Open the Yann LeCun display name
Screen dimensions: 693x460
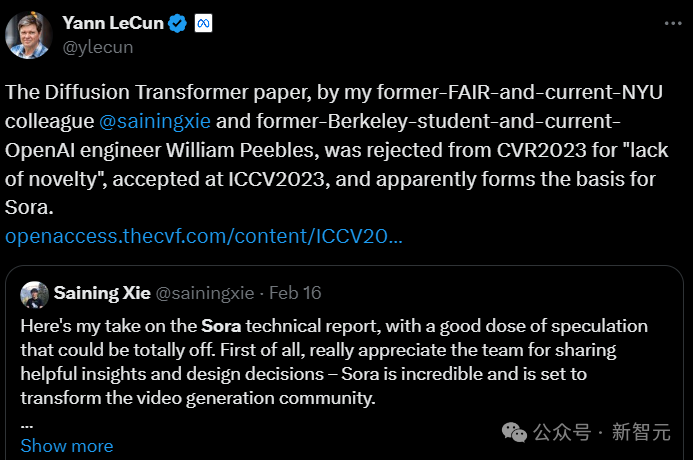111,23
